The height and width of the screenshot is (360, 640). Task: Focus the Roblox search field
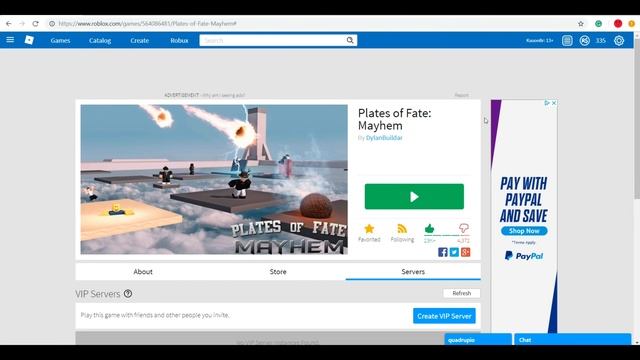tap(273, 40)
